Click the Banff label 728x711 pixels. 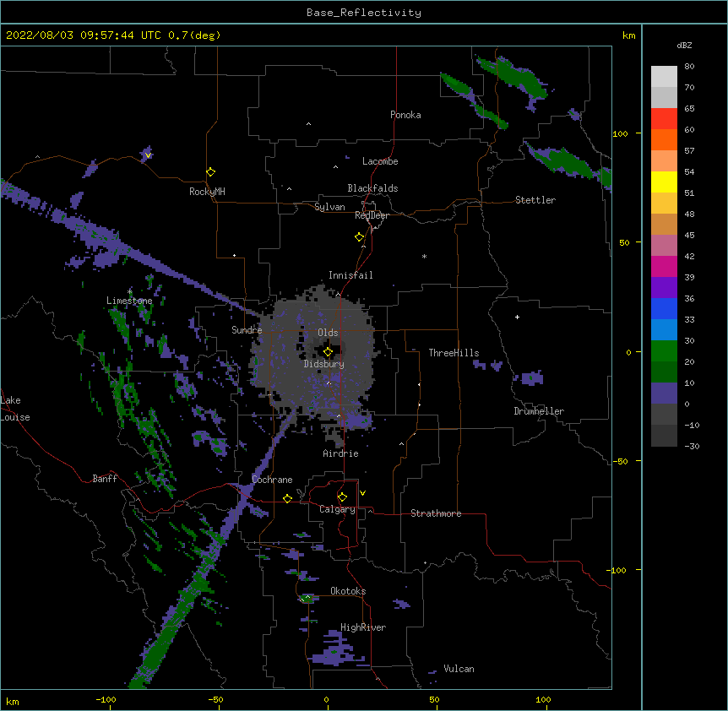point(105,479)
